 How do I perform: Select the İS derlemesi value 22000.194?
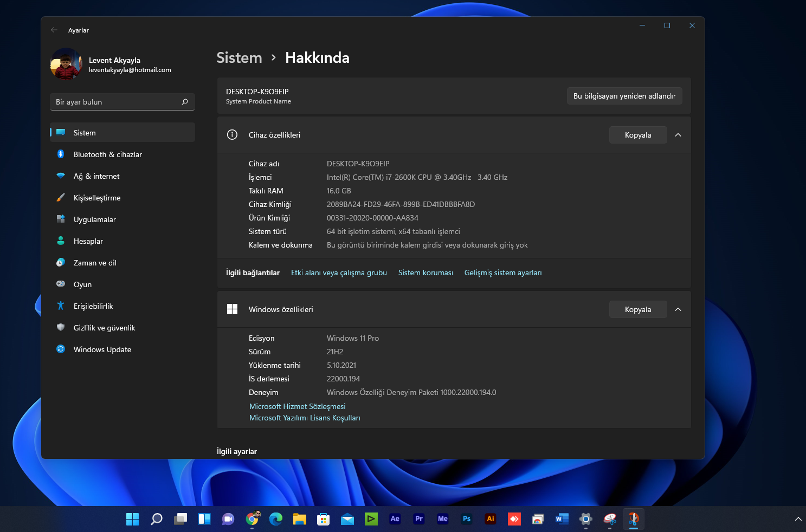pyautogui.click(x=343, y=379)
